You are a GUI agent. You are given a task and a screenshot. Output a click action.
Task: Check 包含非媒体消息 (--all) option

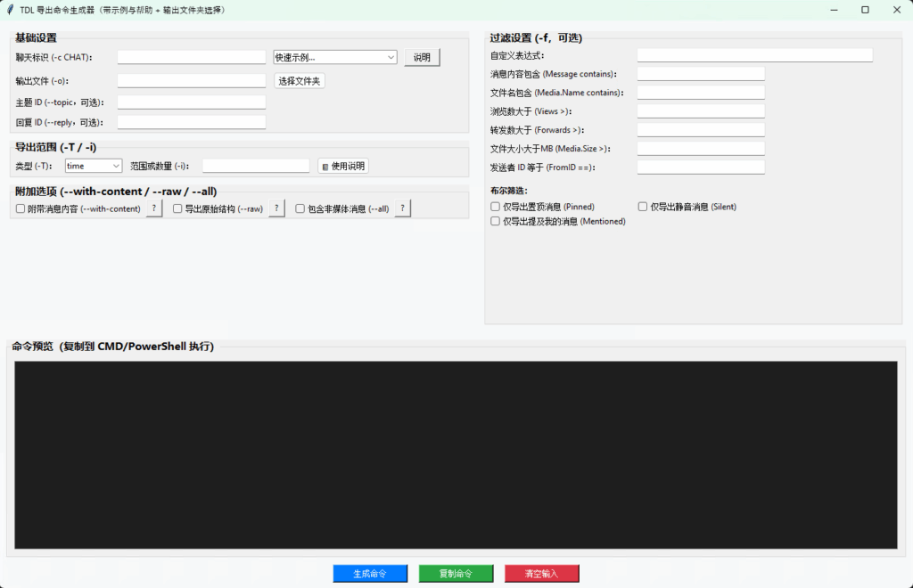pos(300,208)
